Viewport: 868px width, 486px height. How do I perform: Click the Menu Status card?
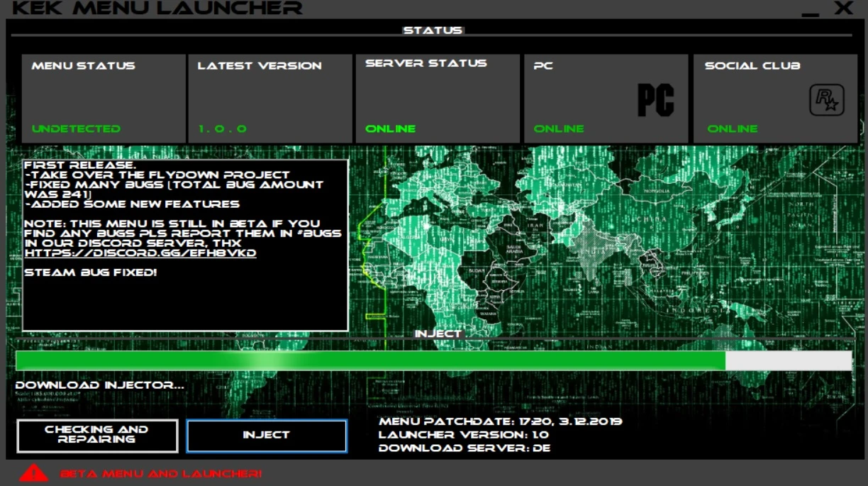coord(104,99)
